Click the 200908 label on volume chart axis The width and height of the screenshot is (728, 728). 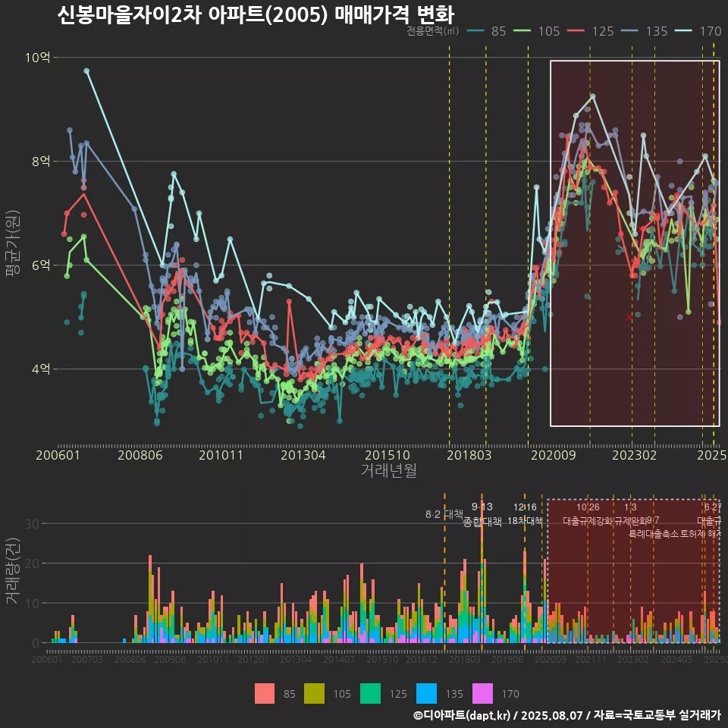pos(170,659)
